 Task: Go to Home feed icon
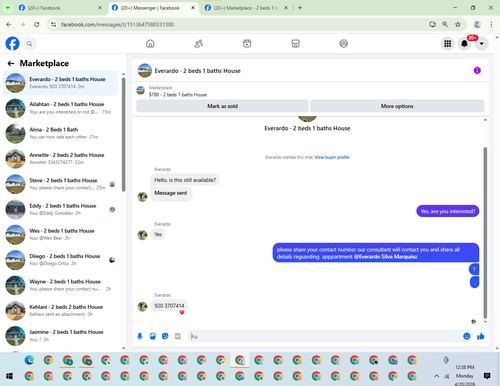(150, 44)
